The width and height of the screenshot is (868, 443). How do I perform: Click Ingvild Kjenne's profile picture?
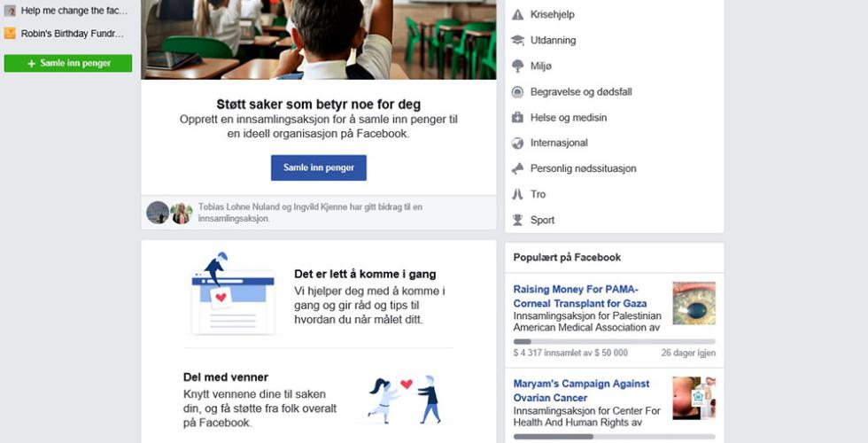tap(182, 214)
